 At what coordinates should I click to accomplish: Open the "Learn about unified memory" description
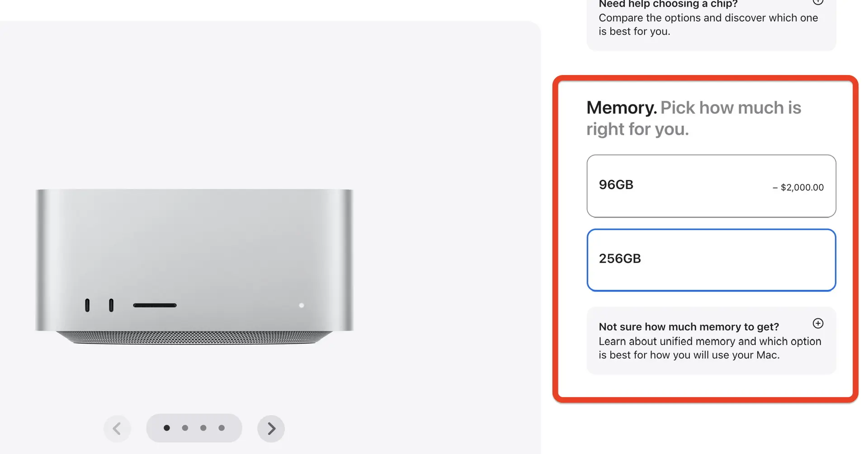pyautogui.click(x=709, y=348)
